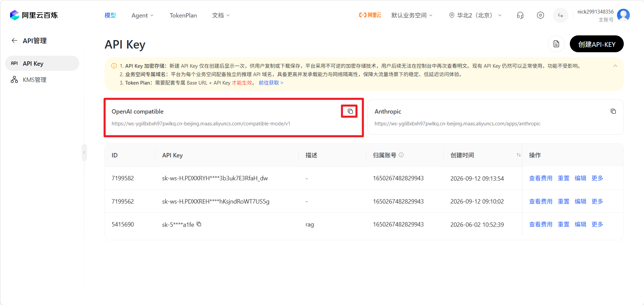Click the 阿里云 logo link in header
This screenshot has height=305, width=644.
tap(370, 15)
